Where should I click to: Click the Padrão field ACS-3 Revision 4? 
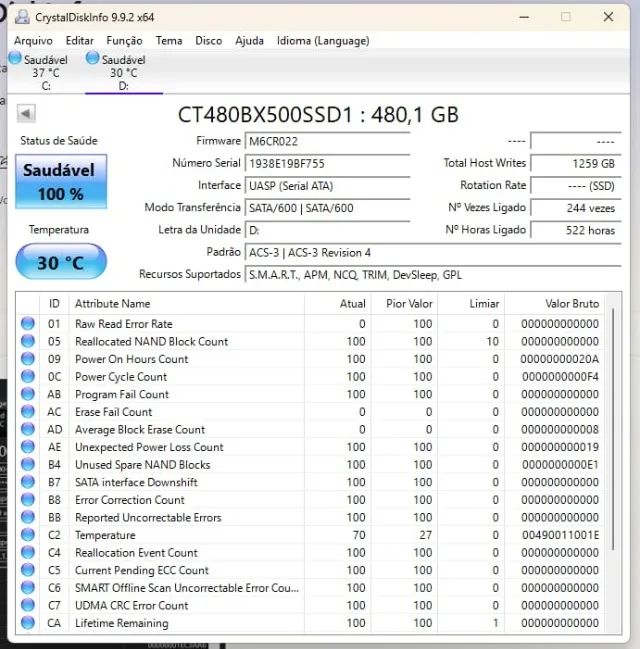(433, 253)
